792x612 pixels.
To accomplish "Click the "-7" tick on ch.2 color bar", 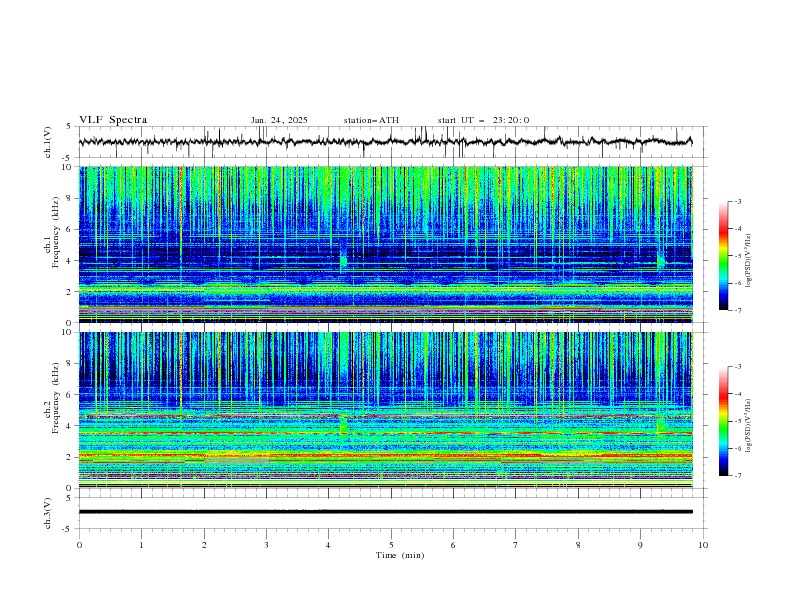I will coord(737,476).
